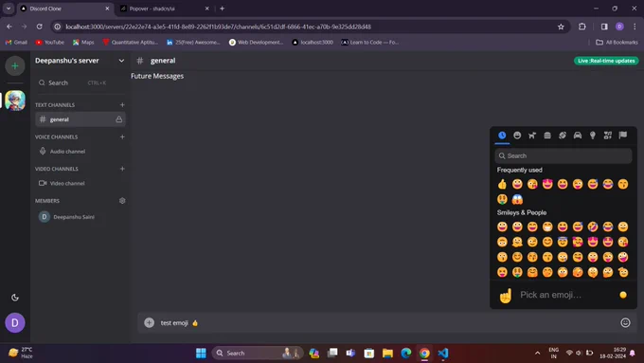Open the Windows Start menu

tap(201, 354)
